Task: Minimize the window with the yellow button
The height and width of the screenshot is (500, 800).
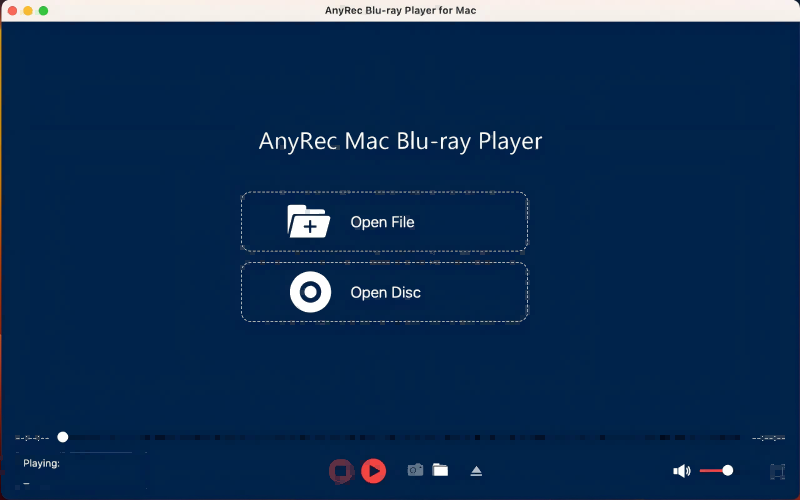Action: pyautogui.click(x=28, y=11)
